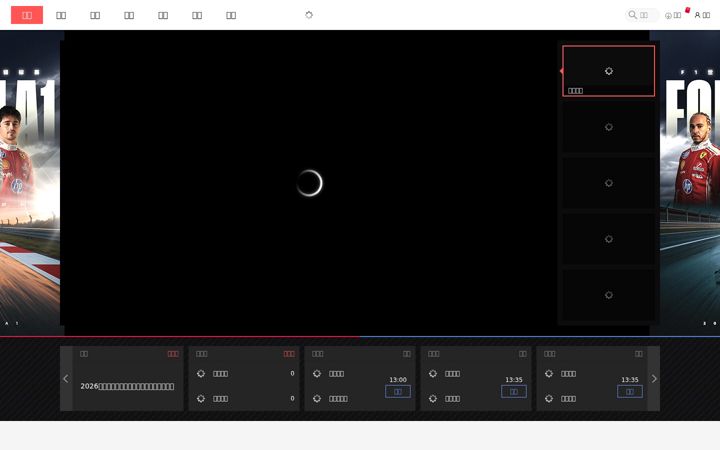This screenshot has height=450, width=720.
Task: Open the left racing banner with driver
Action: pyautogui.click(x=30, y=183)
